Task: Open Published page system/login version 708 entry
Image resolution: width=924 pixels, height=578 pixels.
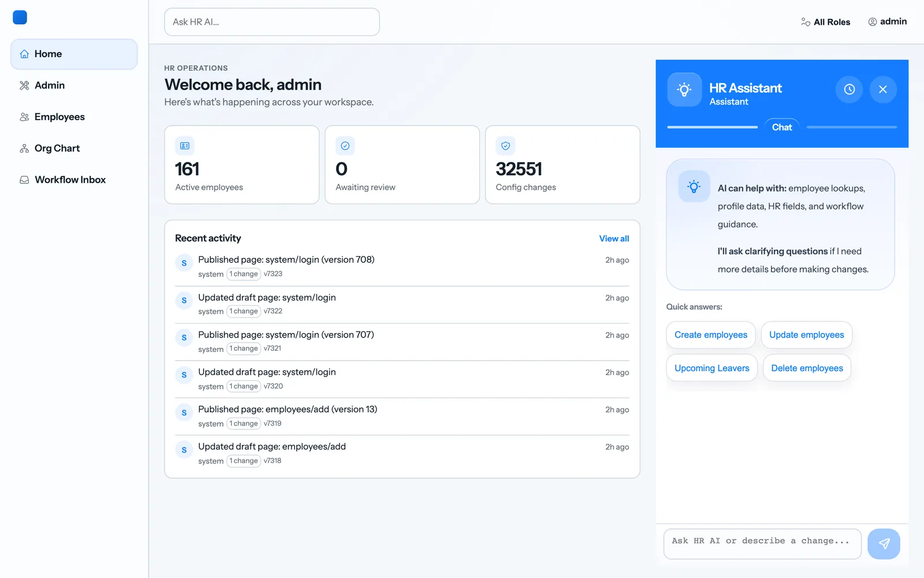Action: click(403, 267)
